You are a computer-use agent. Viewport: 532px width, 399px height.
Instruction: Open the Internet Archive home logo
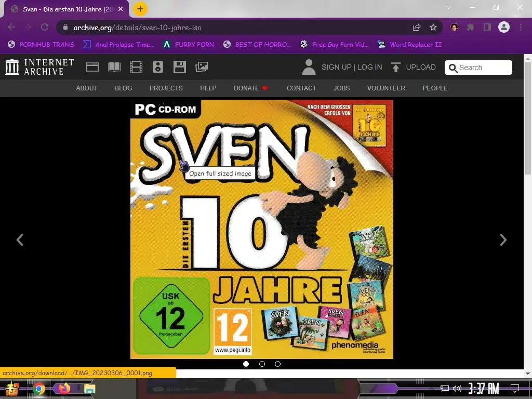coord(39,67)
